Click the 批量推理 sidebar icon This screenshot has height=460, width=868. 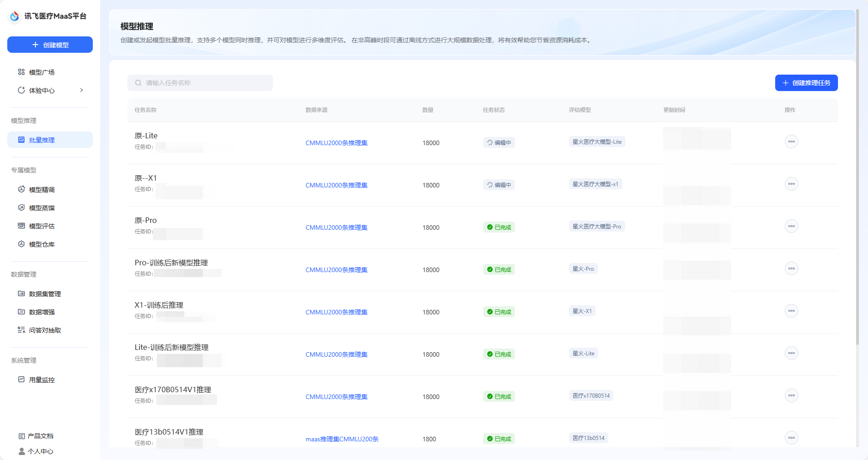21,140
